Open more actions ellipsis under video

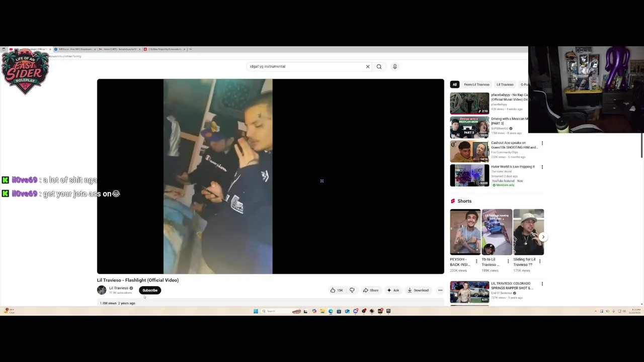pos(440,290)
